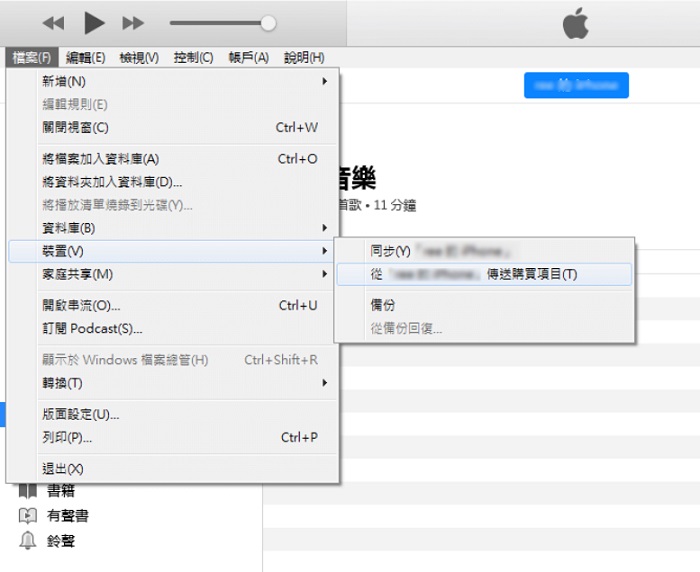
Task: Expand the 家庭共享(M) submenu
Action: [x=173, y=274]
